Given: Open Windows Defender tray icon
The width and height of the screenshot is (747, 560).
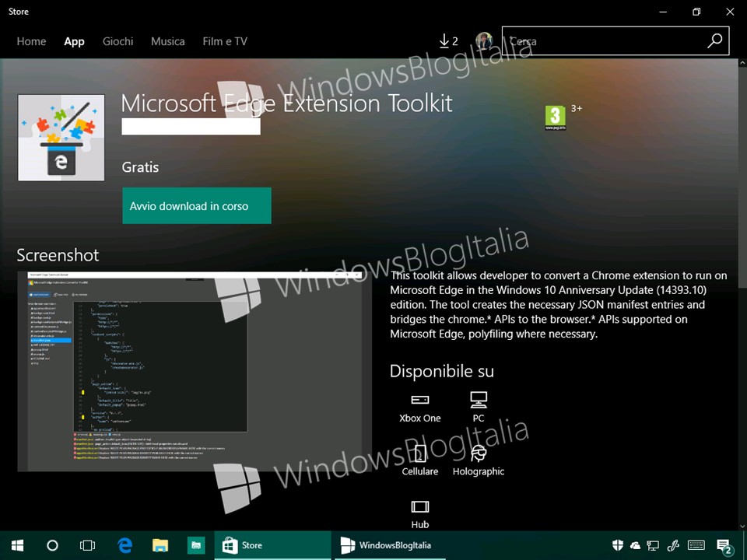Looking at the screenshot, I should pos(618,545).
